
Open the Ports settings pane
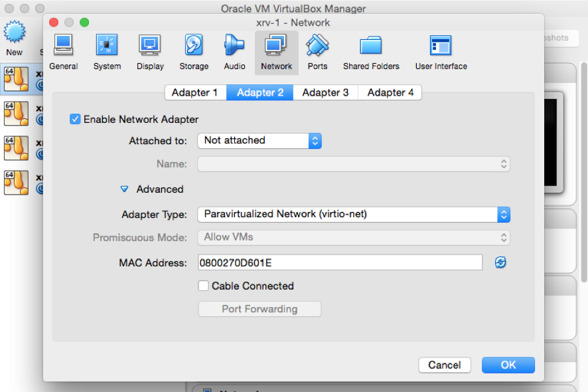317,52
